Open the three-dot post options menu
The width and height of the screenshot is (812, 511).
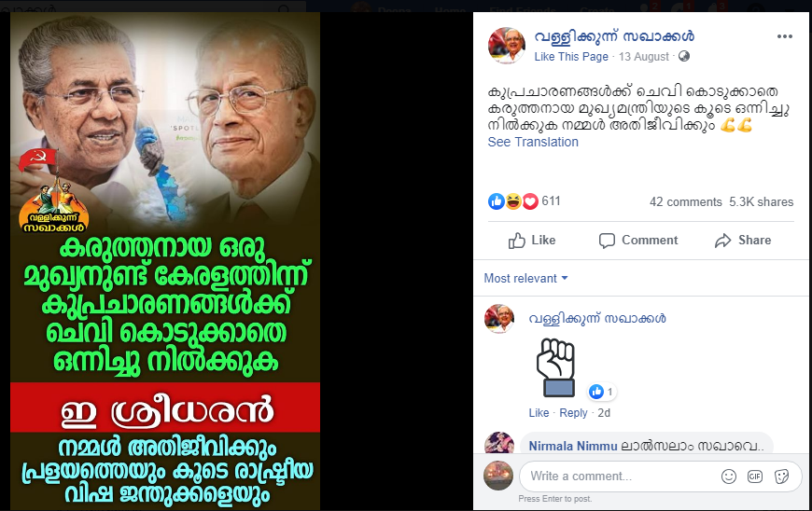[x=785, y=36]
